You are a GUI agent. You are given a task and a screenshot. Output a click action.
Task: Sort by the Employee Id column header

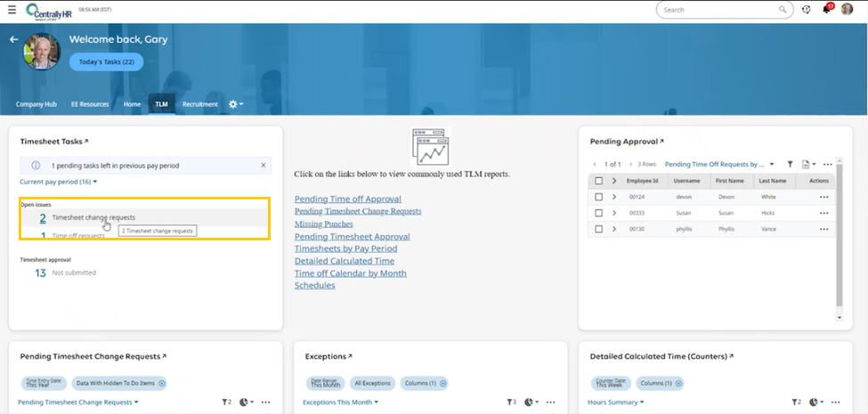coord(642,181)
